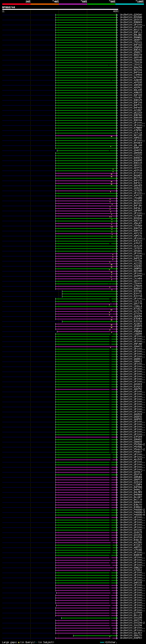
Task: Click the query end position 409
Action: [x=115, y=11]
